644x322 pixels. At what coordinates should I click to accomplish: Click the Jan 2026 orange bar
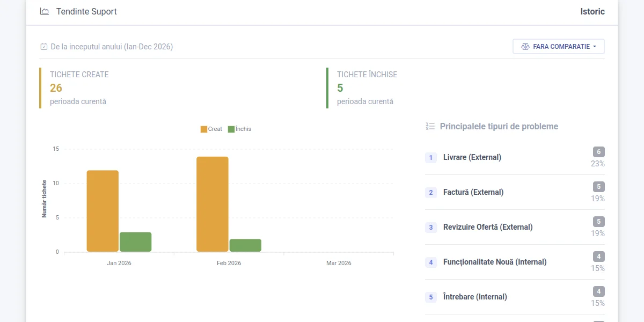103,209
